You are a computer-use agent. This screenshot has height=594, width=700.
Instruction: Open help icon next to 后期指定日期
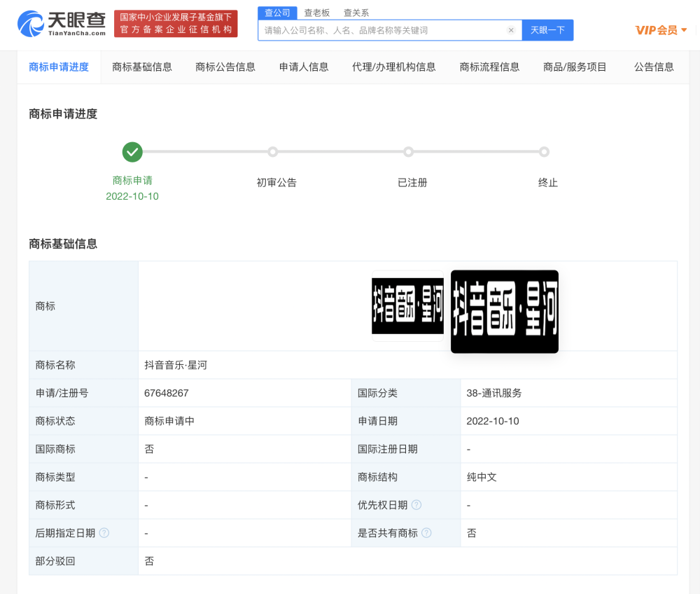tap(104, 533)
